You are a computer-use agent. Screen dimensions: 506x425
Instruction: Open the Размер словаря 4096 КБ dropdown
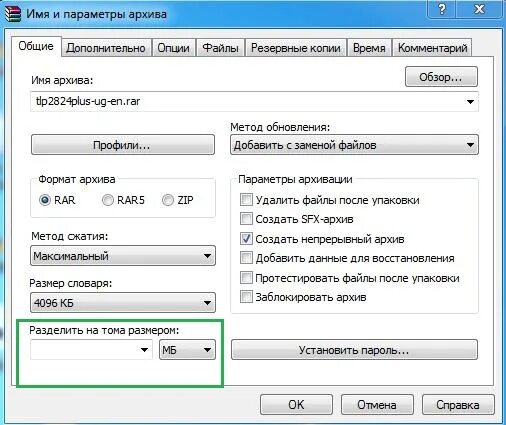tap(123, 303)
